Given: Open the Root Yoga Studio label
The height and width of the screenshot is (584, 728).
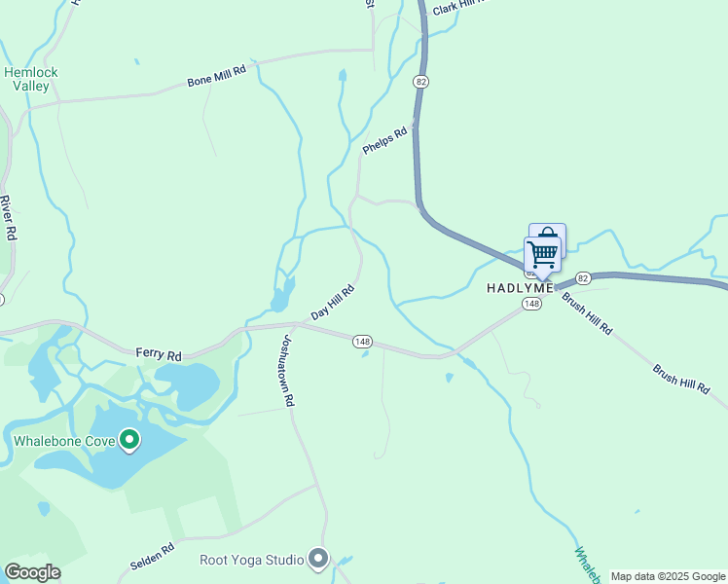Looking at the screenshot, I should pos(251,560).
